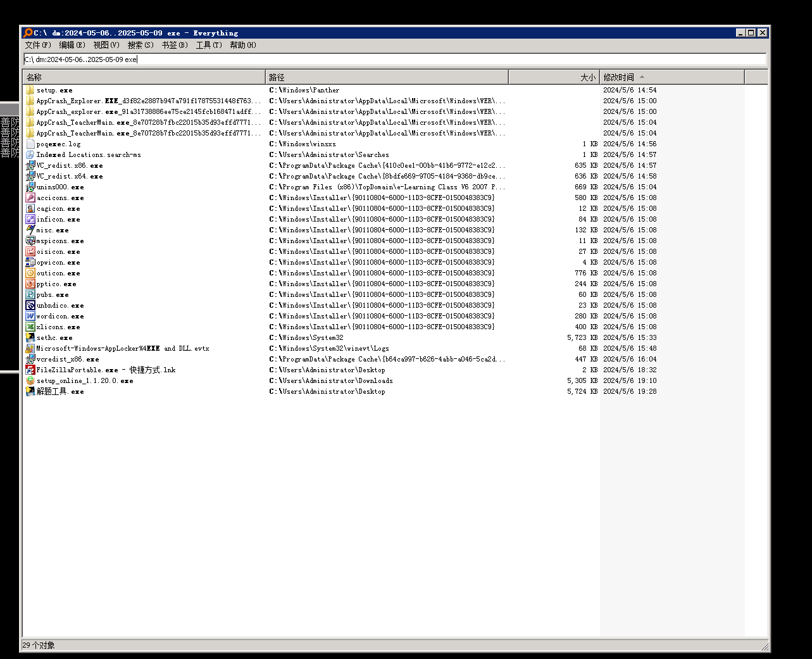
Task: Open the 编辑(E) menu
Action: 72,45
